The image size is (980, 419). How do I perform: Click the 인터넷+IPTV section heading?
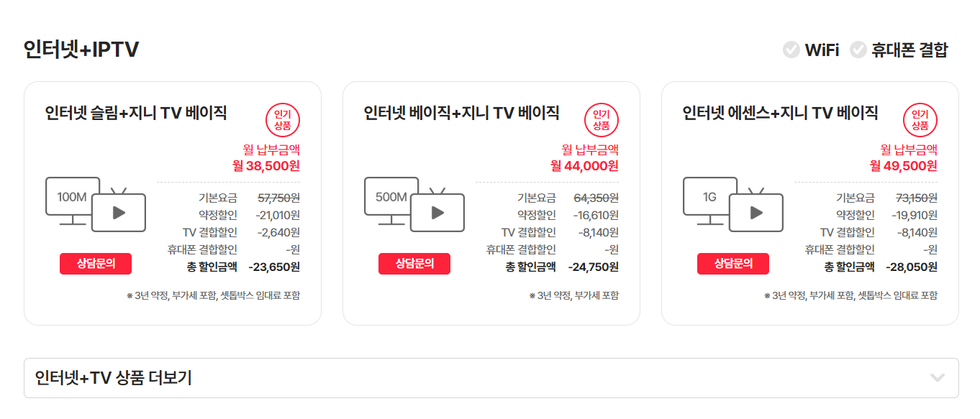pyautogui.click(x=81, y=50)
